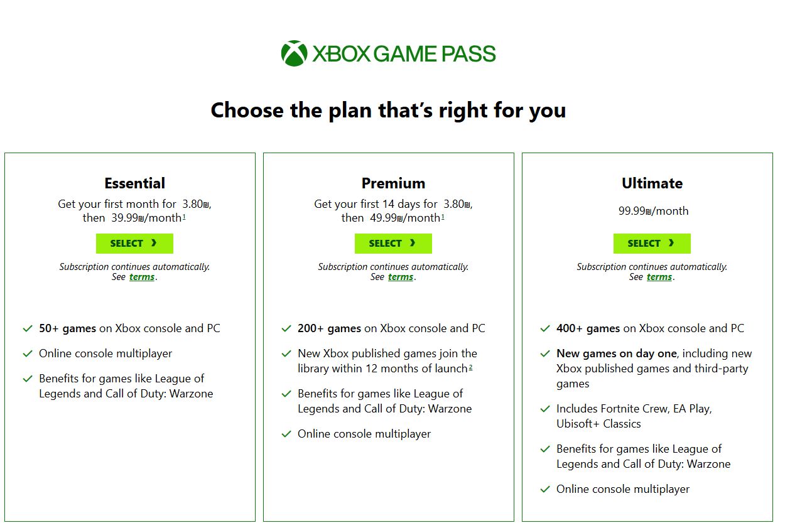This screenshot has width=812, height=523.
Task: Click checkmark beside 'New games on day one'
Action: click(545, 353)
